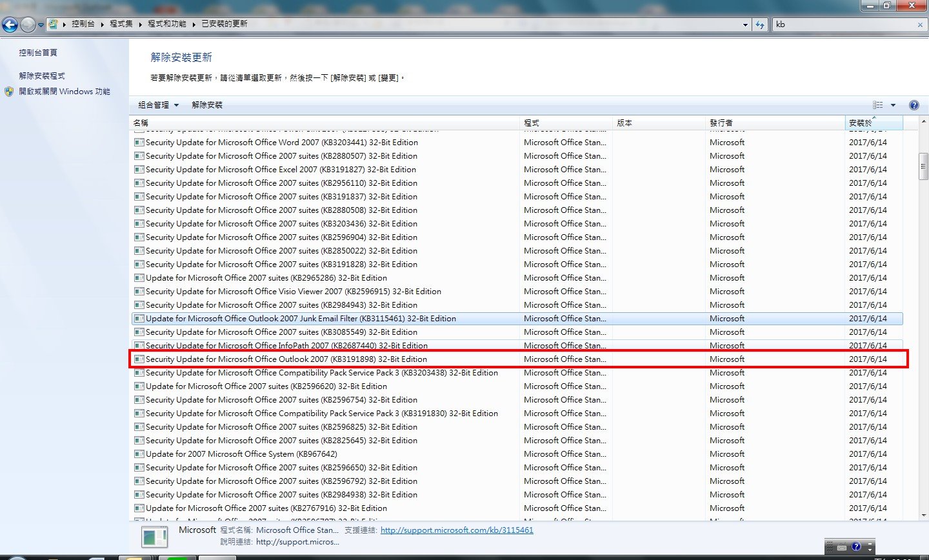
Task: Go to 控制台首頁 in sidebar
Action: (38, 53)
